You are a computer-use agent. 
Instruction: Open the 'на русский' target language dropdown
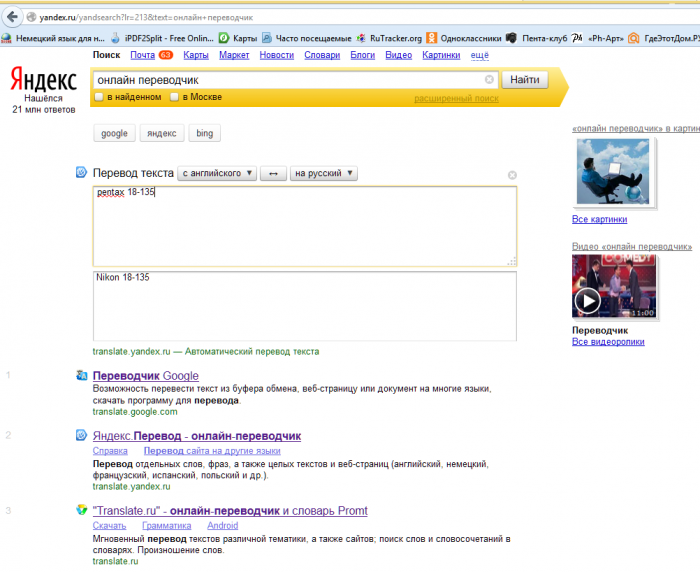coord(324,173)
